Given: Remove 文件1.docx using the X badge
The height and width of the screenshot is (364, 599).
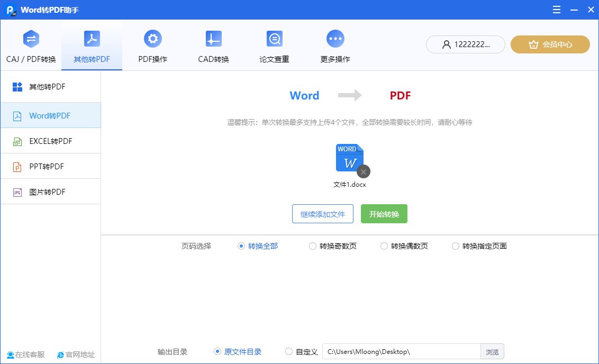Looking at the screenshot, I should (364, 172).
